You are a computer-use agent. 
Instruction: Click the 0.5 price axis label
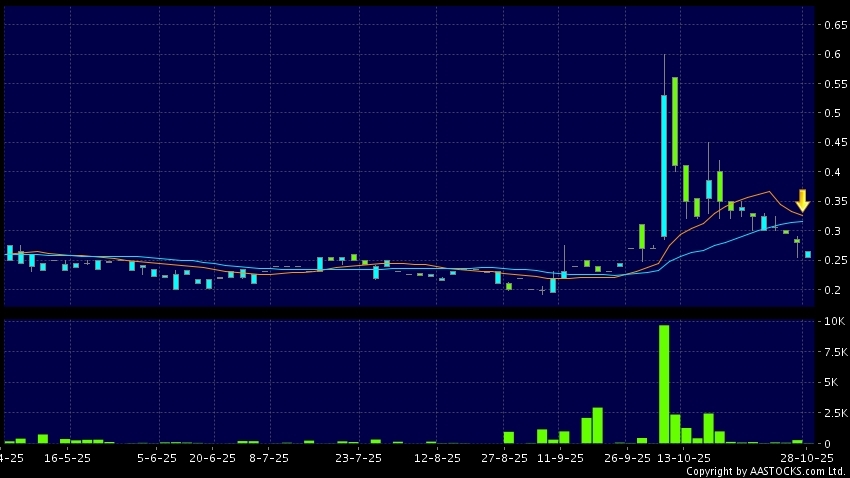coord(831,113)
